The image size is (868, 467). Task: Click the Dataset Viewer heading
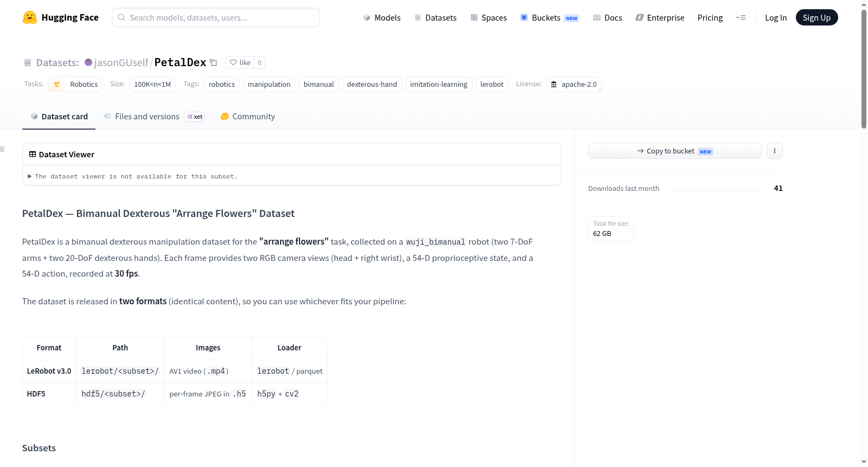[x=67, y=155]
